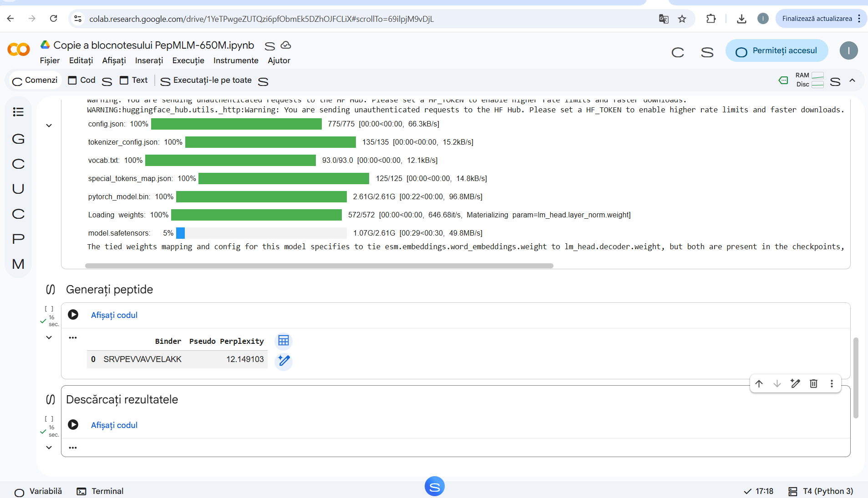Screen dimensions: 868x498
Task: Click the magic pencil icon beside the results table
Action: (x=284, y=361)
